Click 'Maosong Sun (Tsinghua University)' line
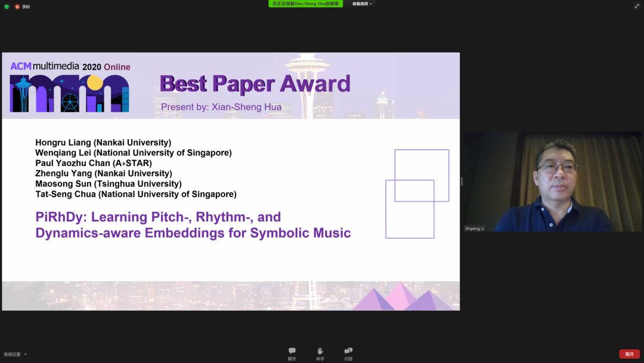The image size is (644, 363). [109, 183]
